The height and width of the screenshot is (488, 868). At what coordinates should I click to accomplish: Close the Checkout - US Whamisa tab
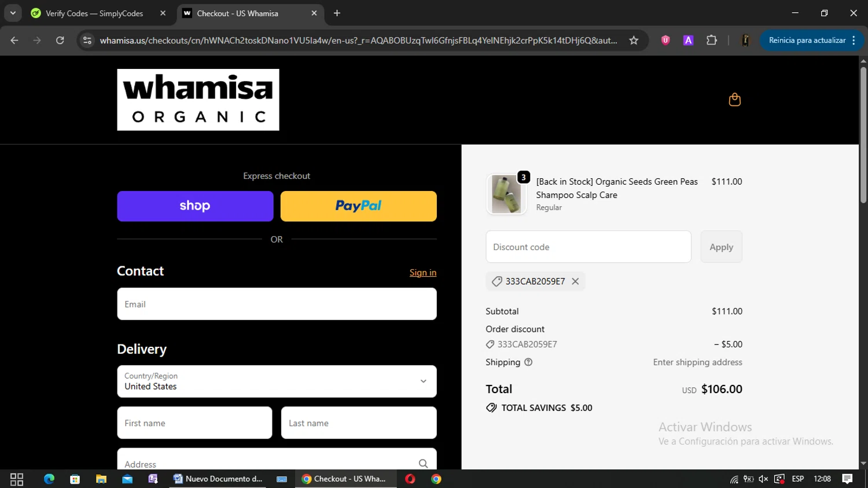coord(314,13)
